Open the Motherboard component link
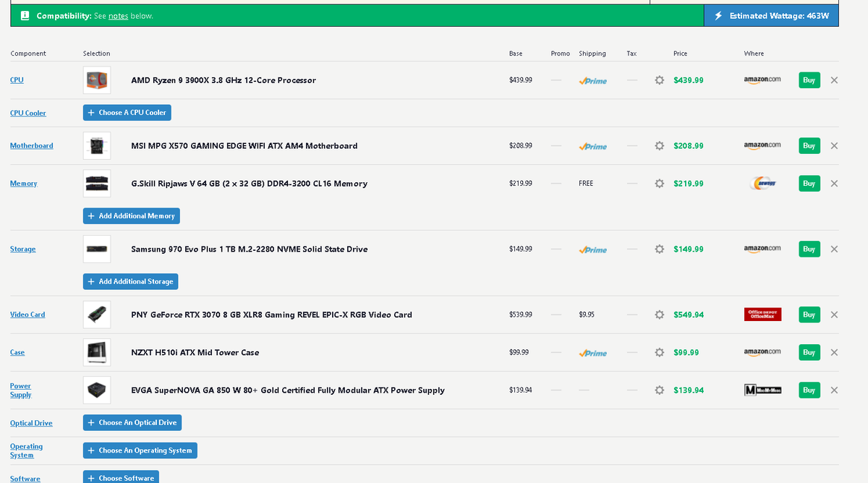 coord(32,145)
